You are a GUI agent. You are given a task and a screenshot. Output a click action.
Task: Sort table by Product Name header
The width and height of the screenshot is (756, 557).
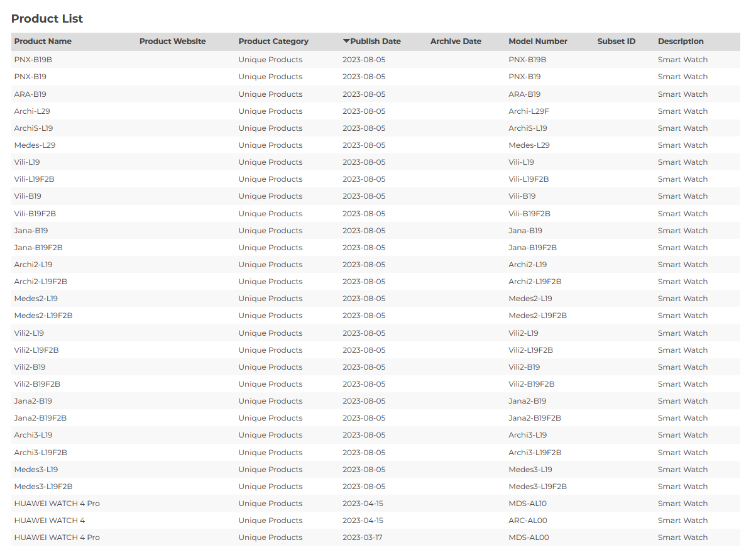pyautogui.click(x=43, y=41)
